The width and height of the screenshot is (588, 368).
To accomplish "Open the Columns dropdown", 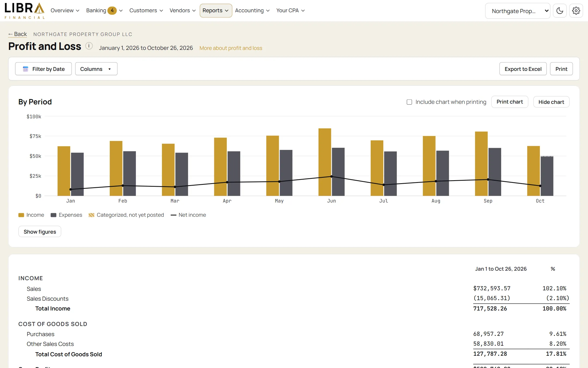I will (96, 69).
